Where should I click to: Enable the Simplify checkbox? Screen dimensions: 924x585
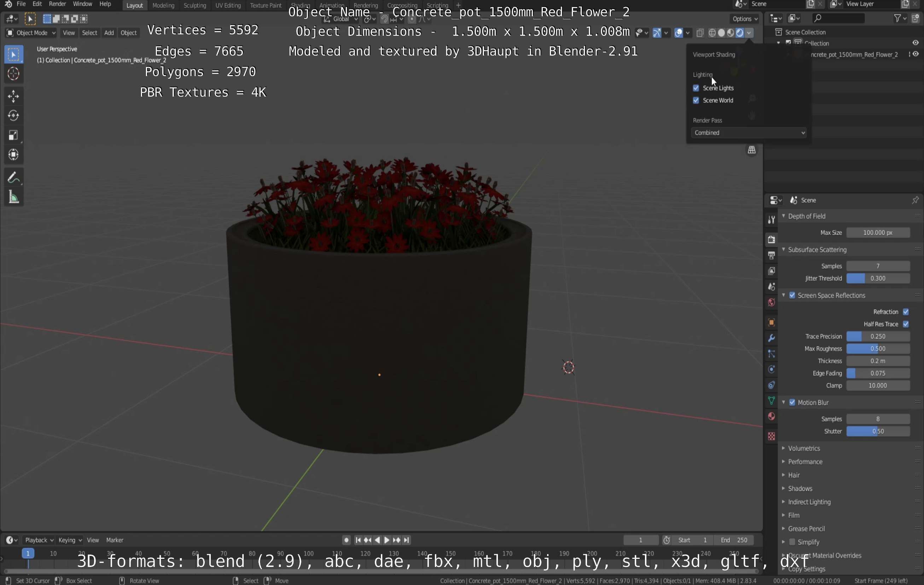tap(792, 542)
